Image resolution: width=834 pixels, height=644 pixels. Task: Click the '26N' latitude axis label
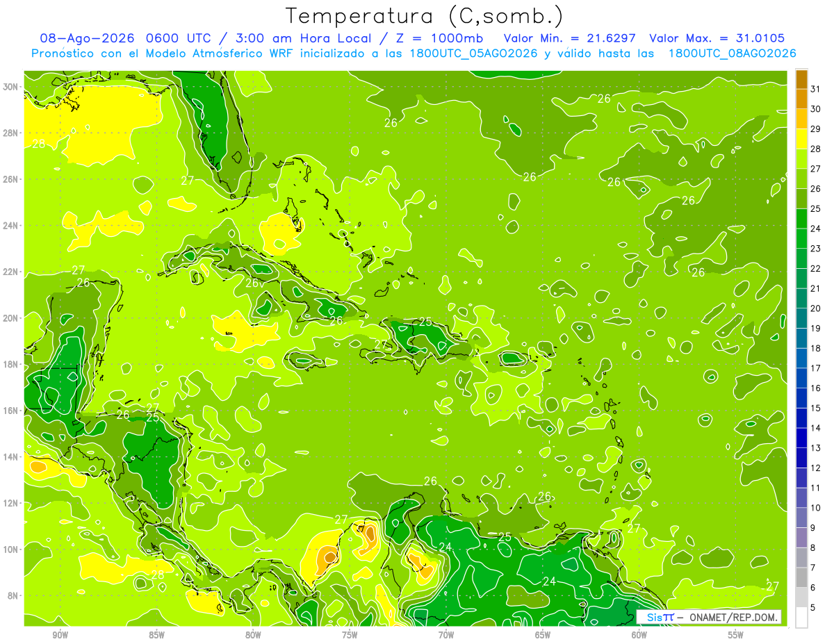click(11, 179)
